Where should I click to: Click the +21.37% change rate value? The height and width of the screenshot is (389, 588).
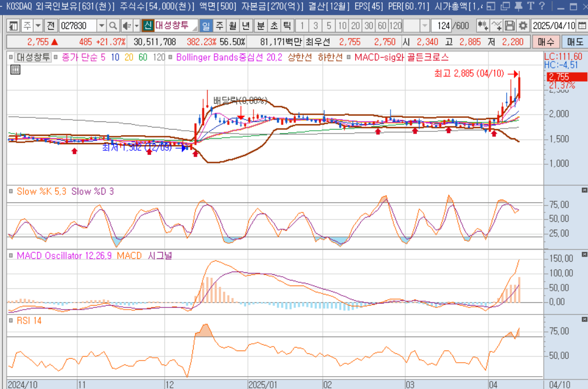click(111, 42)
